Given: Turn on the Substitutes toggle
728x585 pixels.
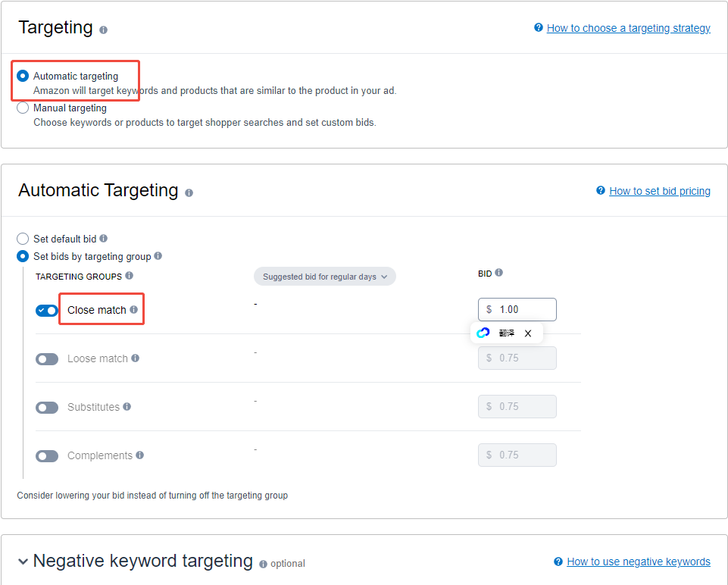Looking at the screenshot, I should click(x=47, y=408).
